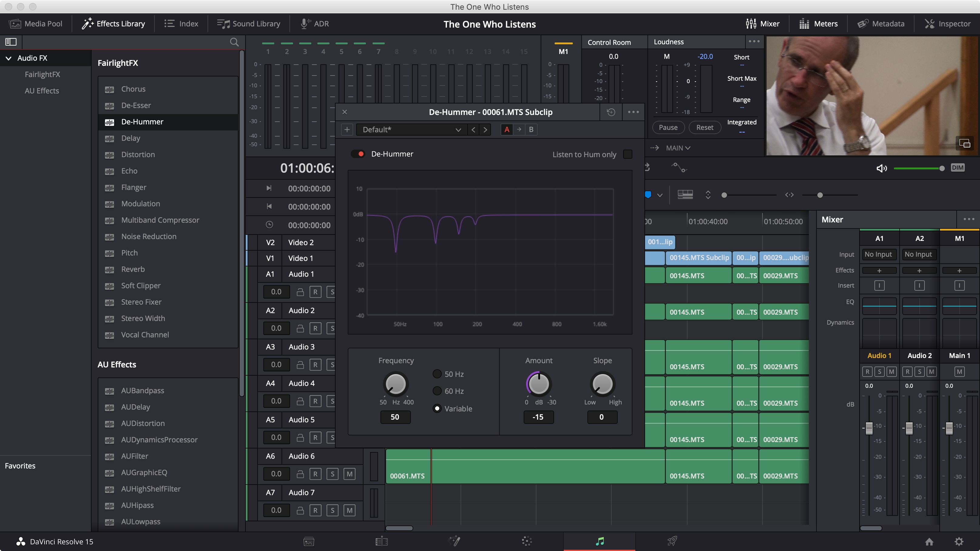
Task: Click the Reset button in Control Room
Action: pyautogui.click(x=703, y=127)
